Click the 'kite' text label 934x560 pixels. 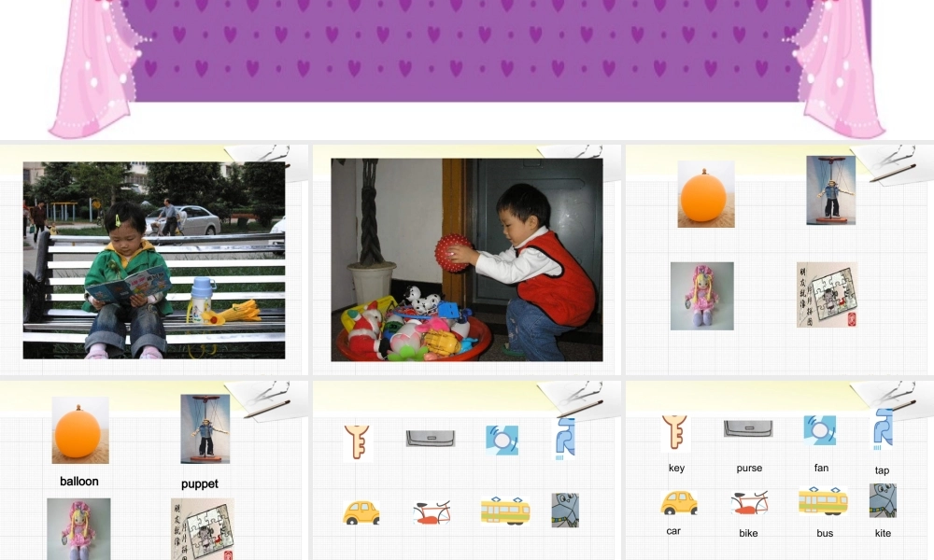883,533
